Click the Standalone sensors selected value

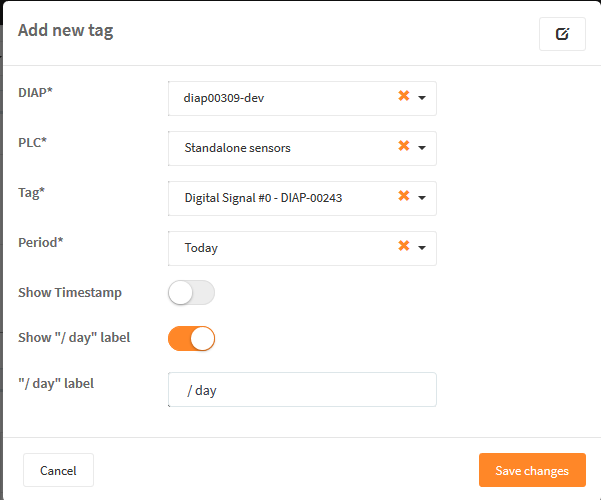(x=237, y=148)
